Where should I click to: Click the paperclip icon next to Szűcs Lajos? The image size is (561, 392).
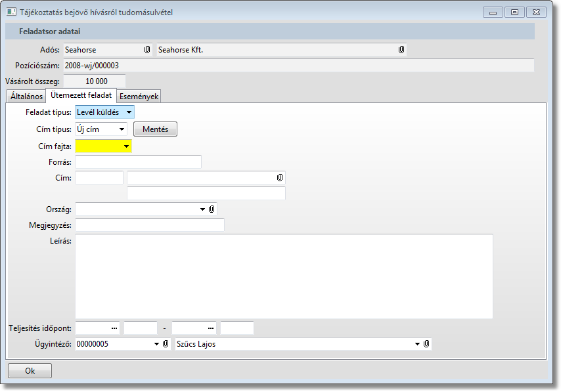(x=426, y=343)
